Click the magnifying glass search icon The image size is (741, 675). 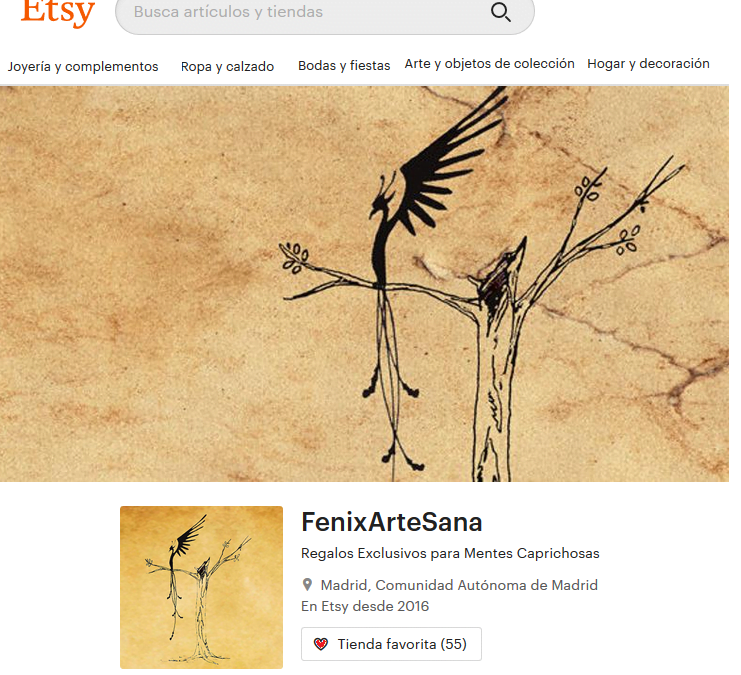tap(500, 12)
